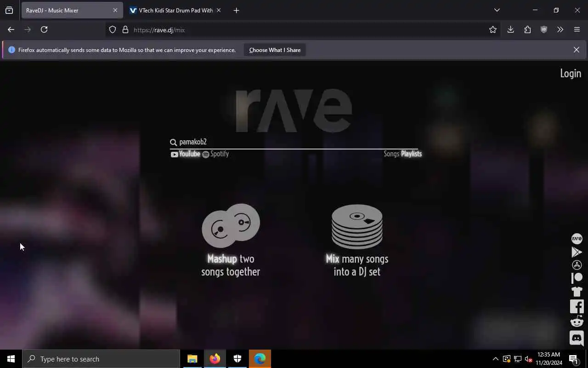The image size is (588, 368).
Task: Show hidden system tray icons
Action: point(495,359)
